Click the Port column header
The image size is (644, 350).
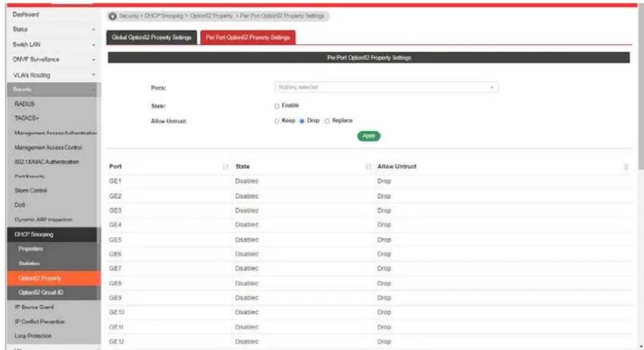pos(116,167)
